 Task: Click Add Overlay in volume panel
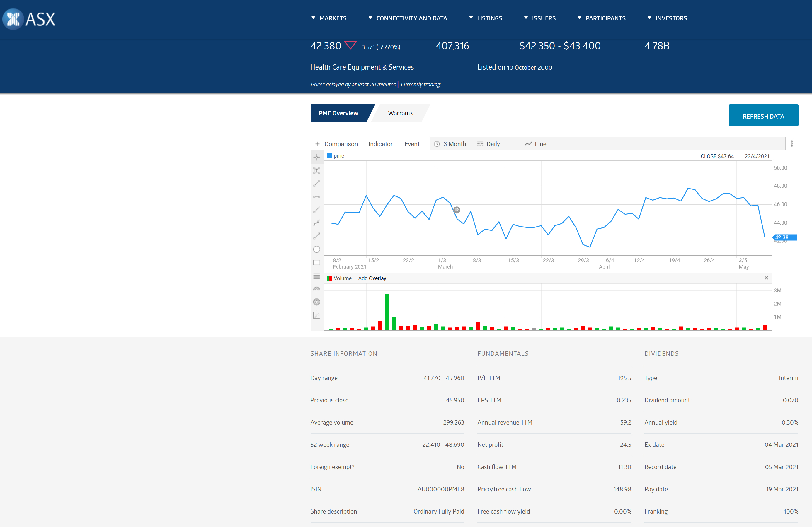click(x=372, y=278)
